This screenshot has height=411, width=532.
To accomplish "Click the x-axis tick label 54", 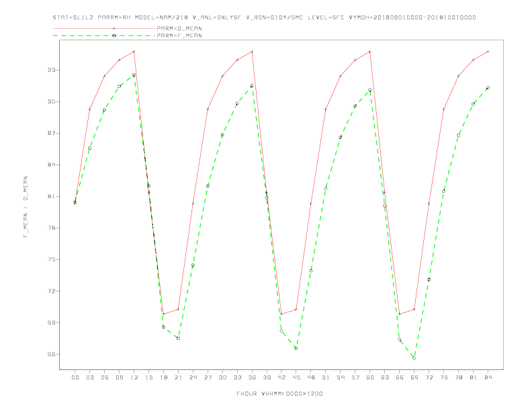I will tap(341, 377).
